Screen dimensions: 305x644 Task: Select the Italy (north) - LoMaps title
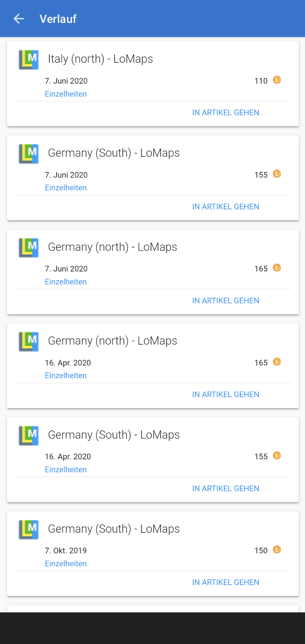(x=100, y=59)
